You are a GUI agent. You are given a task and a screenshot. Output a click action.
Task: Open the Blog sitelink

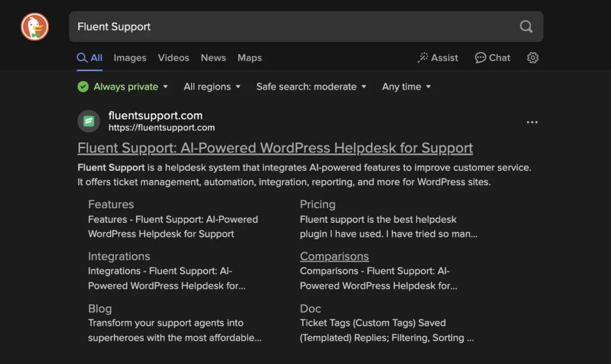(100, 309)
